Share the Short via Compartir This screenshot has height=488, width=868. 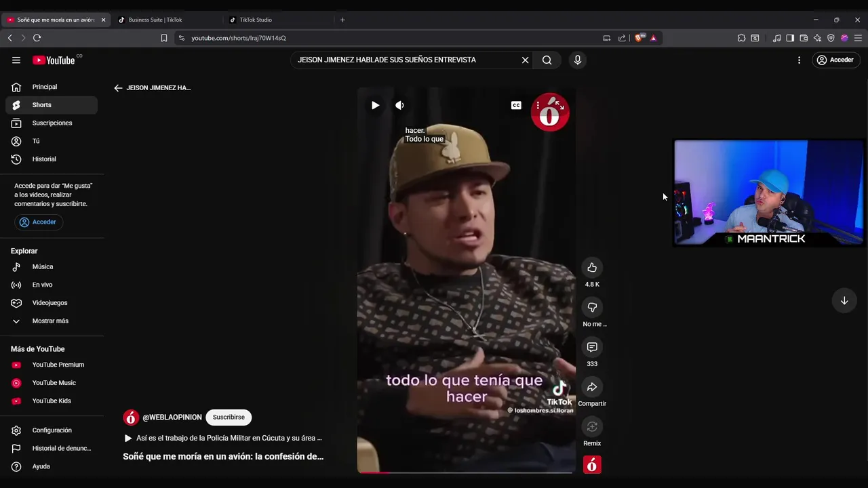point(592,387)
